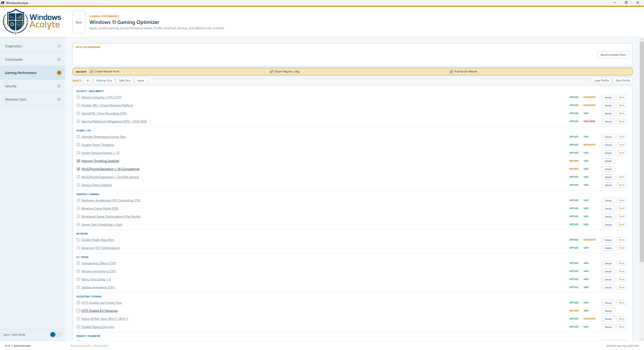Open Details for Win32PrioritySeparation = 36
This screenshot has width=644, height=350.
pos(608,169)
